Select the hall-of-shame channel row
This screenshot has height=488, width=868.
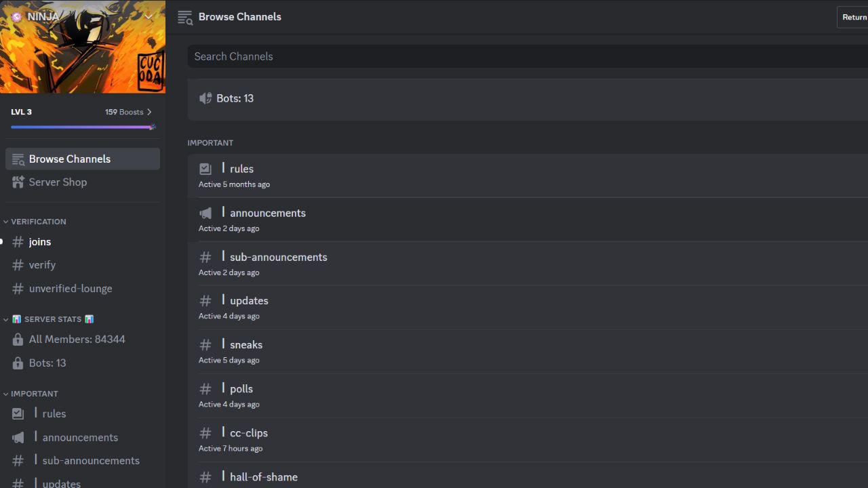(x=264, y=476)
